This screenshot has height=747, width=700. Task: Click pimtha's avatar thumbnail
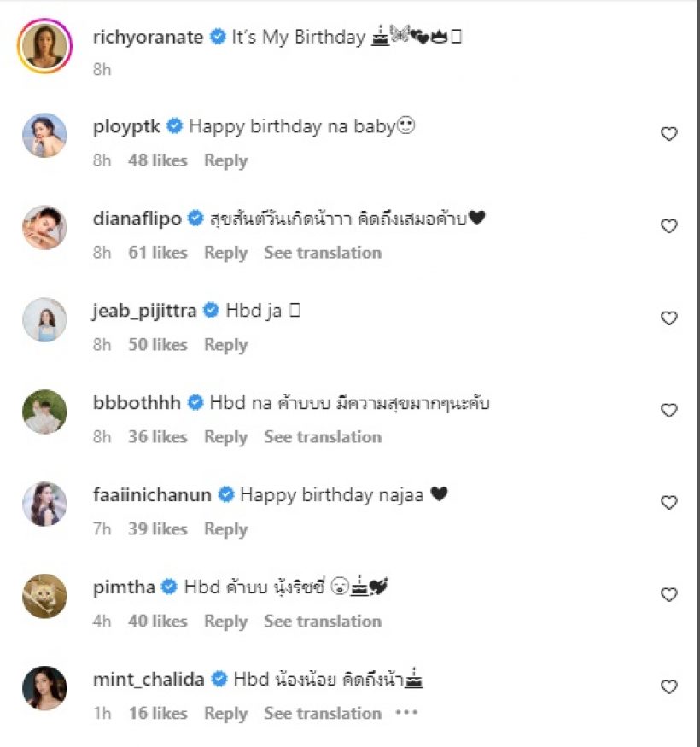[x=44, y=596]
